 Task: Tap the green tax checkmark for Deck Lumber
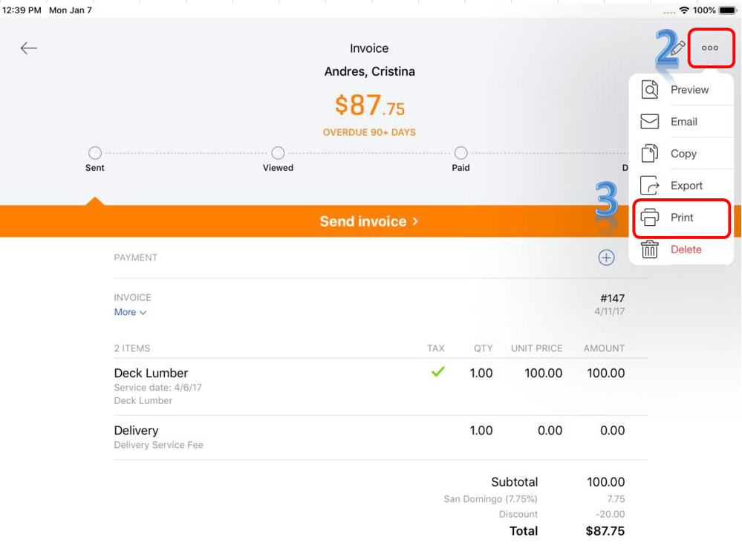click(438, 371)
